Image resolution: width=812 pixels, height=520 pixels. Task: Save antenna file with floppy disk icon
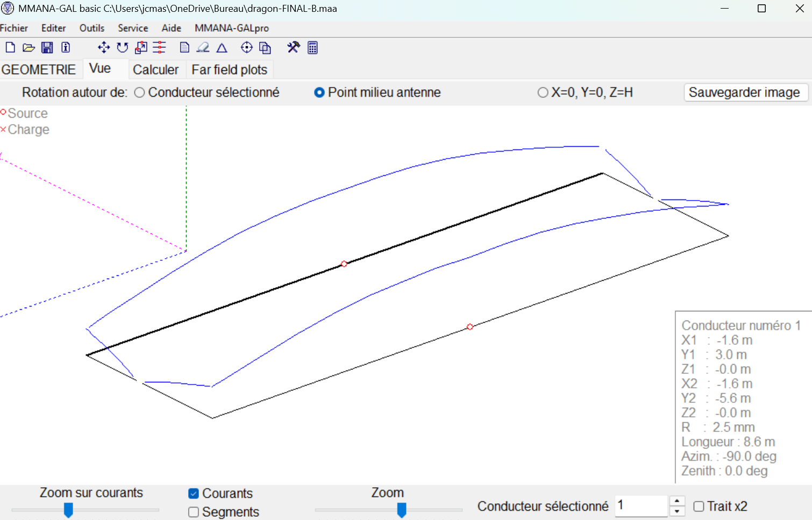pyautogui.click(x=47, y=47)
